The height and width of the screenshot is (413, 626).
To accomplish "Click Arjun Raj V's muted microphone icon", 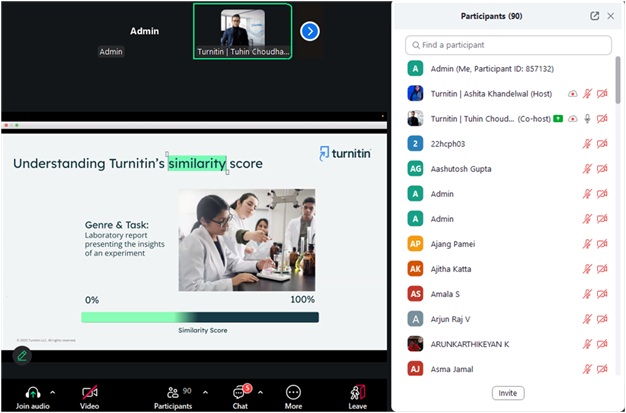I will coord(587,319).
